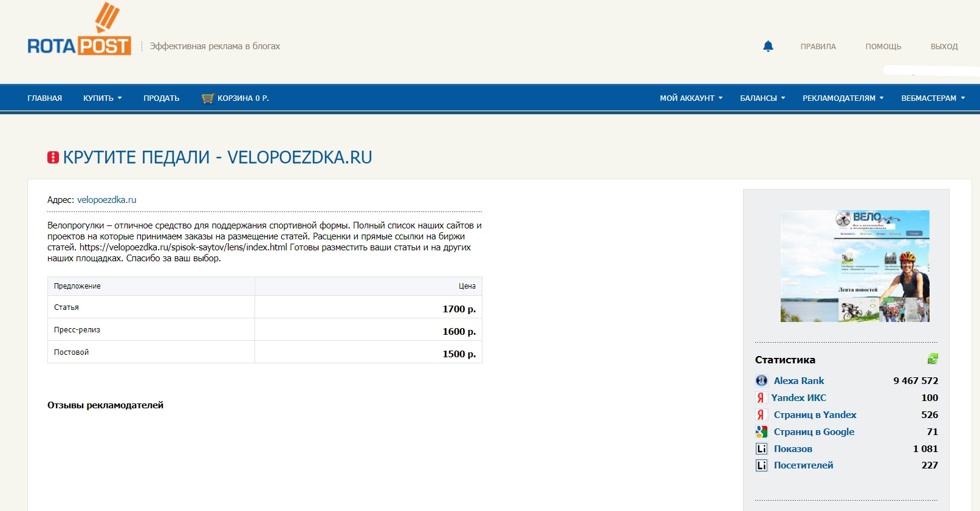Click the 1700 р. price
Viewport: 980px width, 511px height.
coord(459,309)
